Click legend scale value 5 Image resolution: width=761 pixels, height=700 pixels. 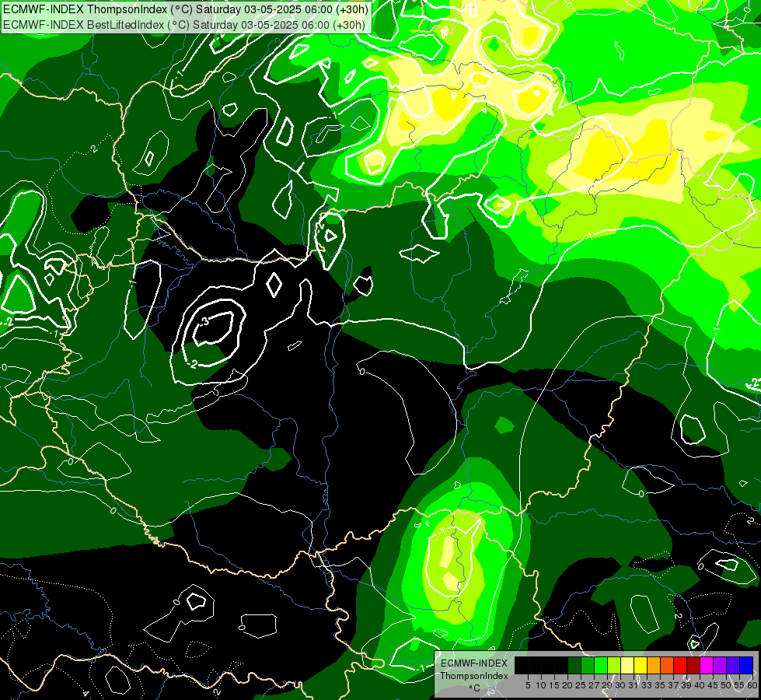[528, 685]
